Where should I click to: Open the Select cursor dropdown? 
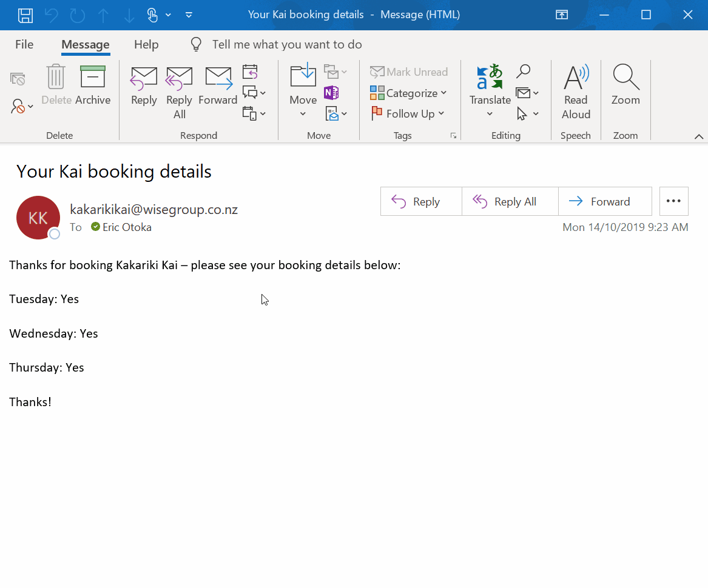[527, 114]
